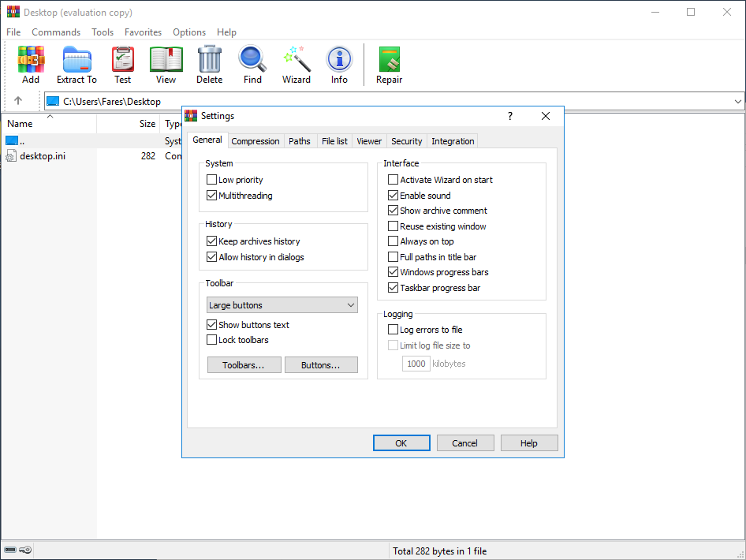Enable Log errors to file

[393, 329]
